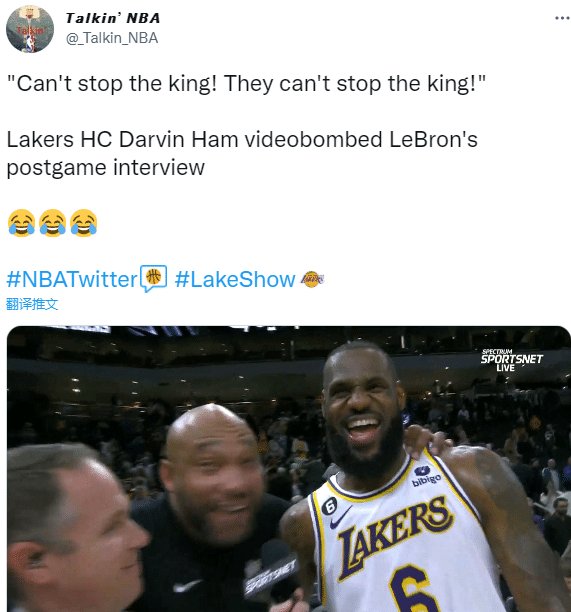
Task: Open the #LakeShow hashtag
Action: click(x=235, y=279)
